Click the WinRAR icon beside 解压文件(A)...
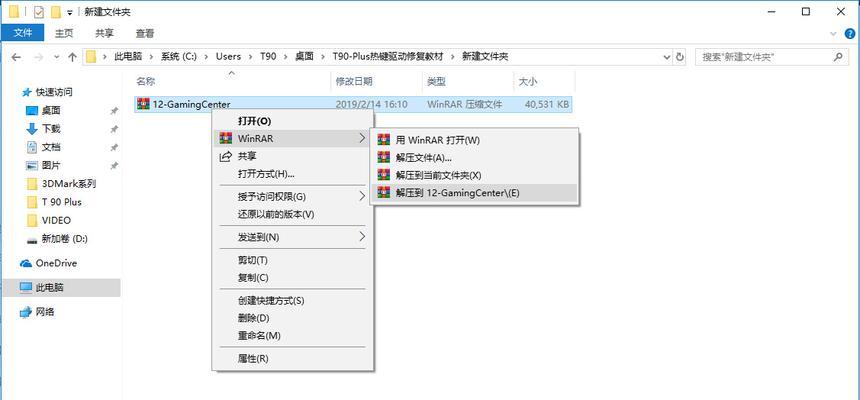Screen dimensions: 860x400 coord(384,157)
